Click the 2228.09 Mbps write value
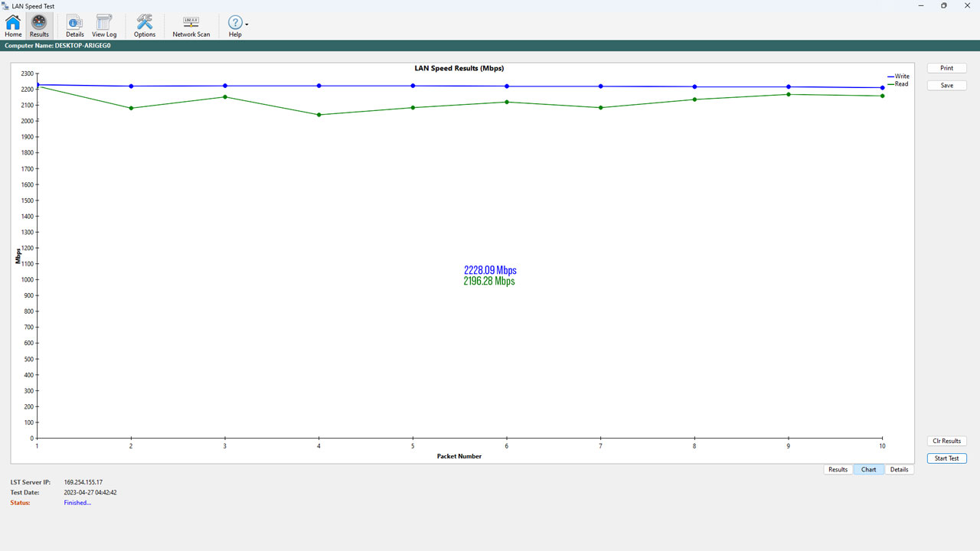This screenshot has height=551, width=980. coord(490,270)
